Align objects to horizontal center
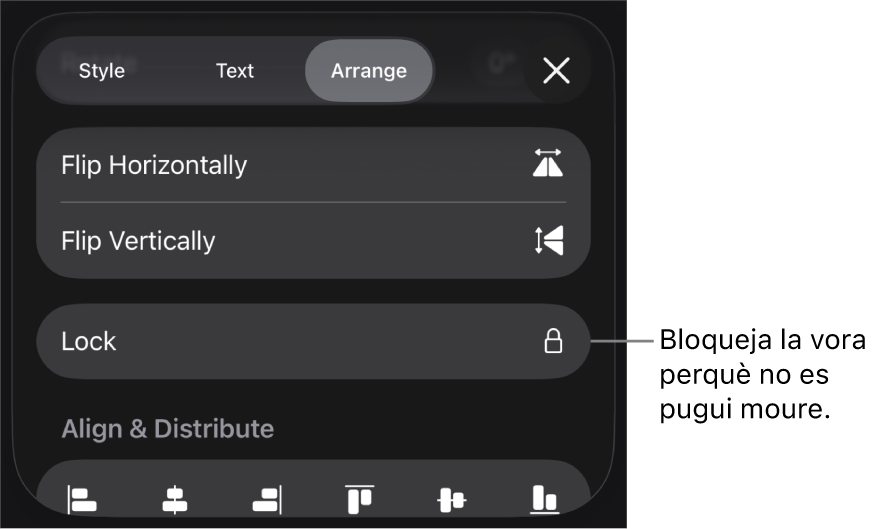Screen dimensions: 888x529 pos(175,499)
